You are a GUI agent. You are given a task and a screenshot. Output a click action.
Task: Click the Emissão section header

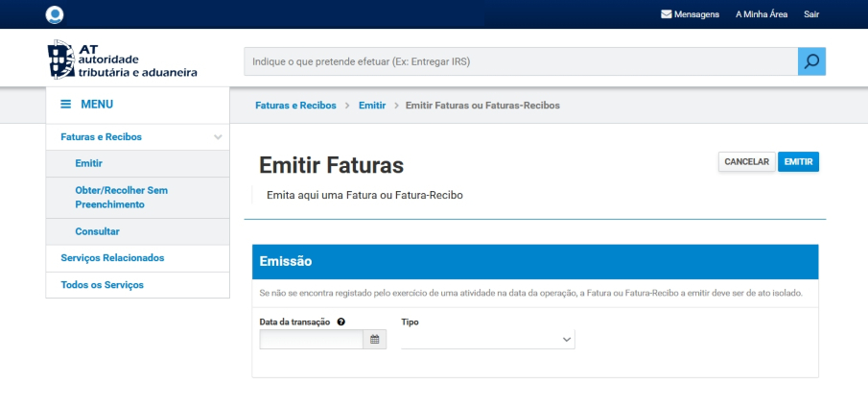click(x=535, y=261)
